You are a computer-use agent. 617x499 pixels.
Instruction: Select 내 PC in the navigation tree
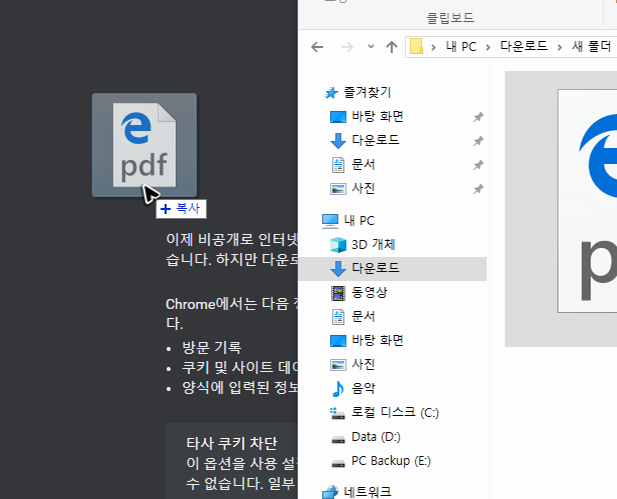click(x=359, y=221)
